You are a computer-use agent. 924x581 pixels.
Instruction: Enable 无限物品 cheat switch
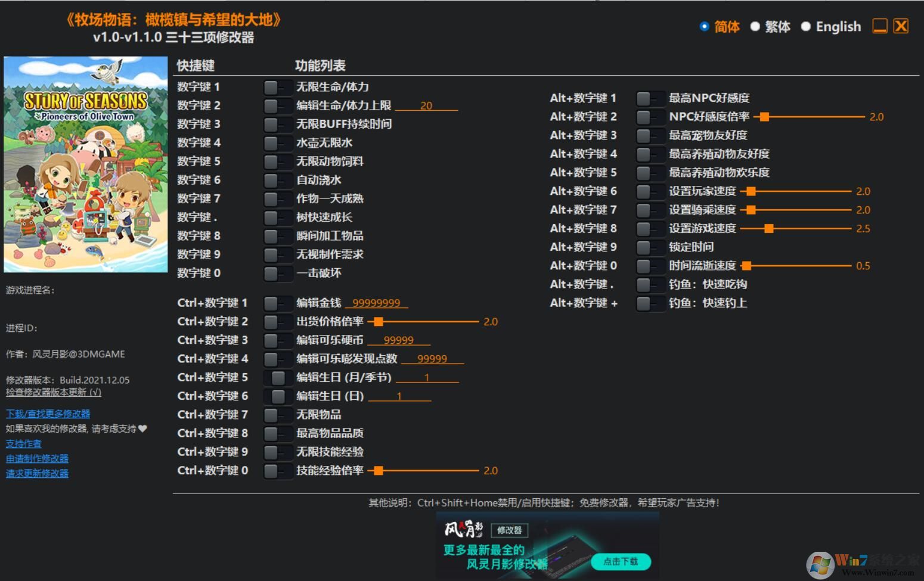(277, 414)
